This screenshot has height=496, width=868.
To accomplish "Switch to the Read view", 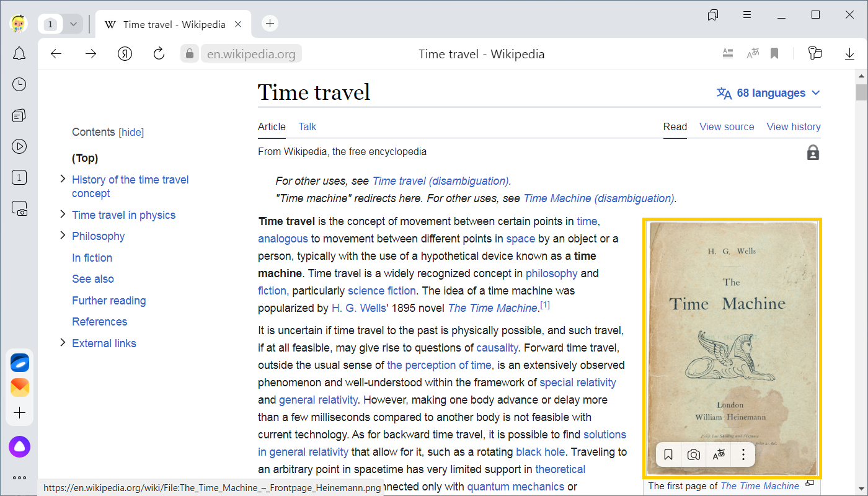I will click(675, 126).
